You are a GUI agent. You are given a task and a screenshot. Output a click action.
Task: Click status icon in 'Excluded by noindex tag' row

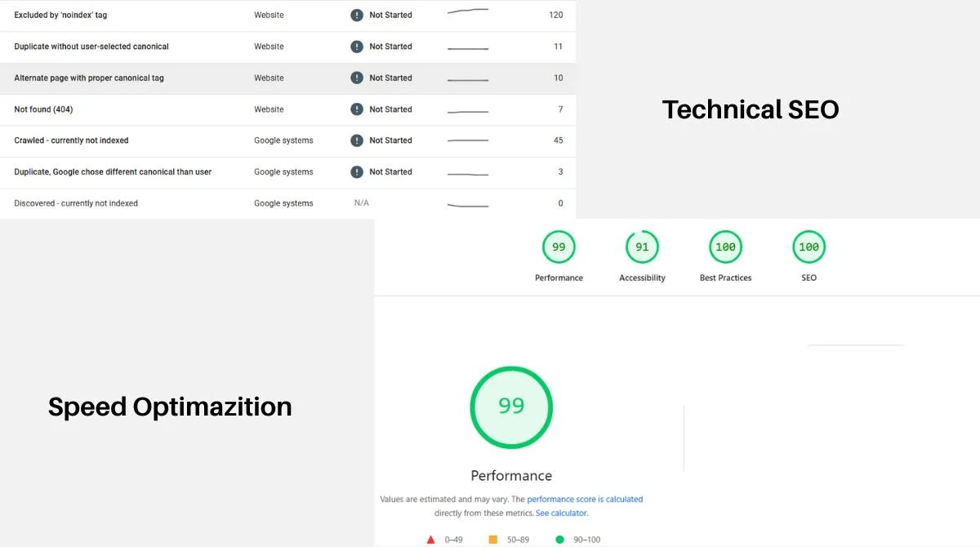pyautogui.click(x=357, y=15)
